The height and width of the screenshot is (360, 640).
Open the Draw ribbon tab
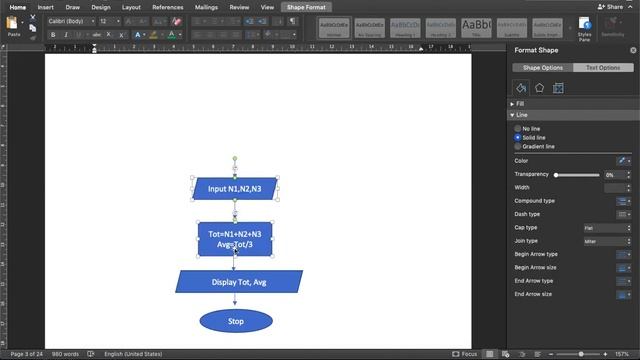click(x=73, y=7)
